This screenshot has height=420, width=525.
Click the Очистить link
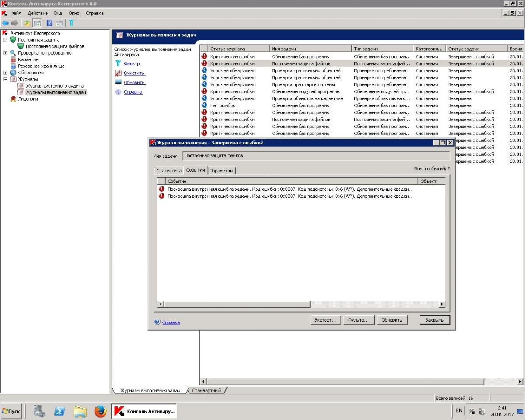[x=134, y=73]
